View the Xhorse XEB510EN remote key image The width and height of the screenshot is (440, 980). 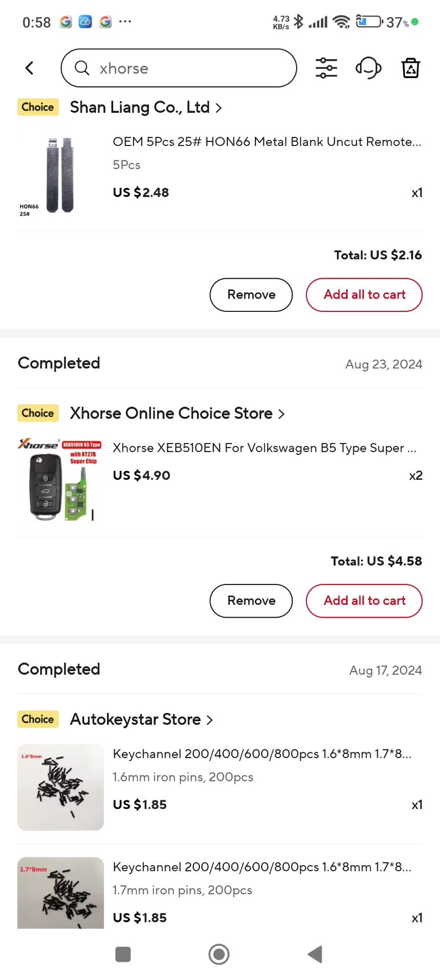click(60, 480)
